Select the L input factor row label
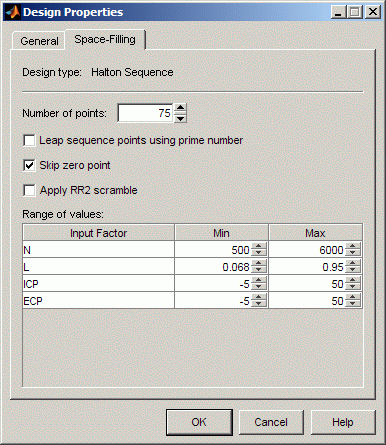Viewport: 386px width, 445px height. coord(98,267)
